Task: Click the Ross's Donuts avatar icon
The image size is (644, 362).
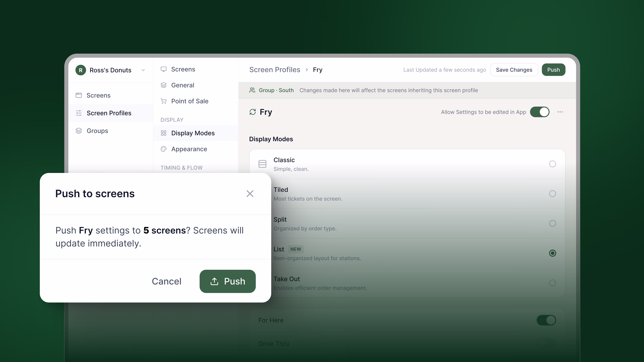Action: point(80,70)
